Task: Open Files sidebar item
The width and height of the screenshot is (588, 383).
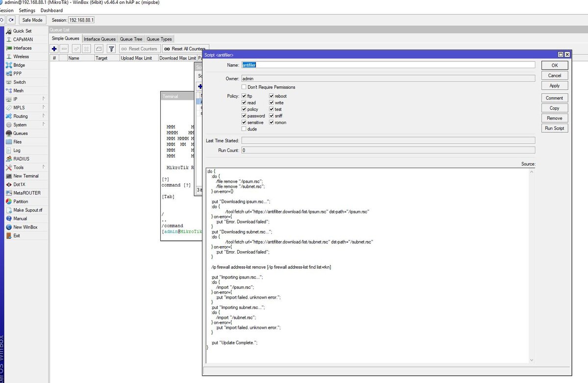Action: tap(17, 142)
